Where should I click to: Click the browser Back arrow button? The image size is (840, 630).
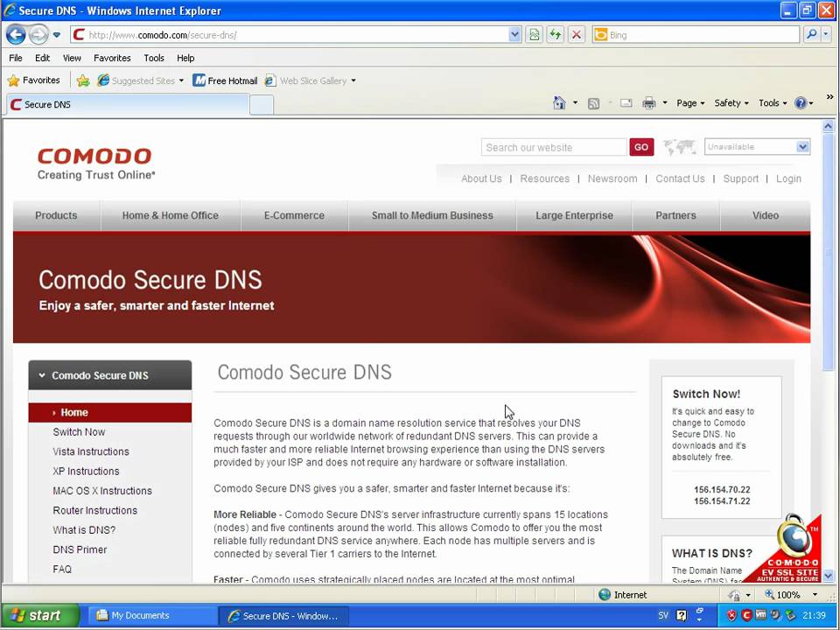pyautogui.click(x=16, y=35)
